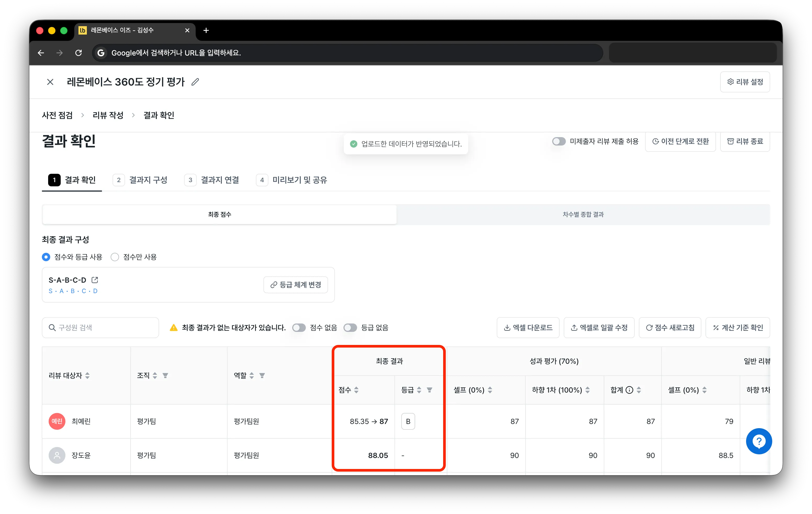Open 계산 기준 확인
This screenshot has width=812, height=514.
click(x=738, y=327)
